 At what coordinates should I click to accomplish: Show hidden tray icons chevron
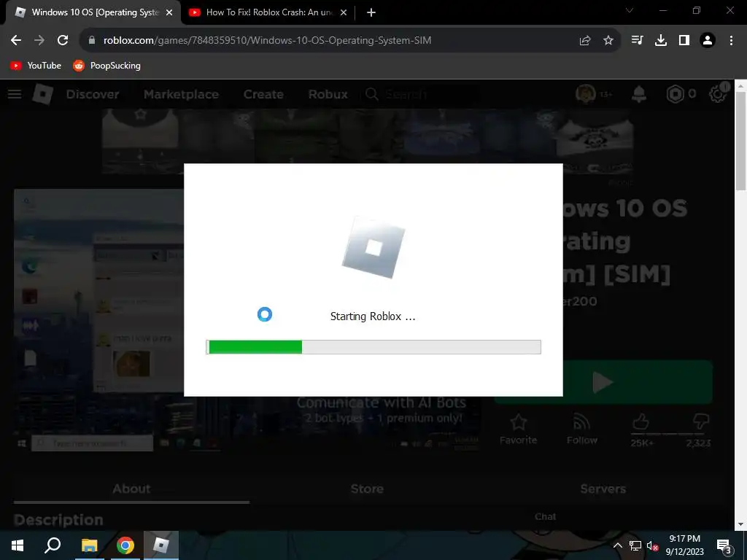[x=617, y=546]
